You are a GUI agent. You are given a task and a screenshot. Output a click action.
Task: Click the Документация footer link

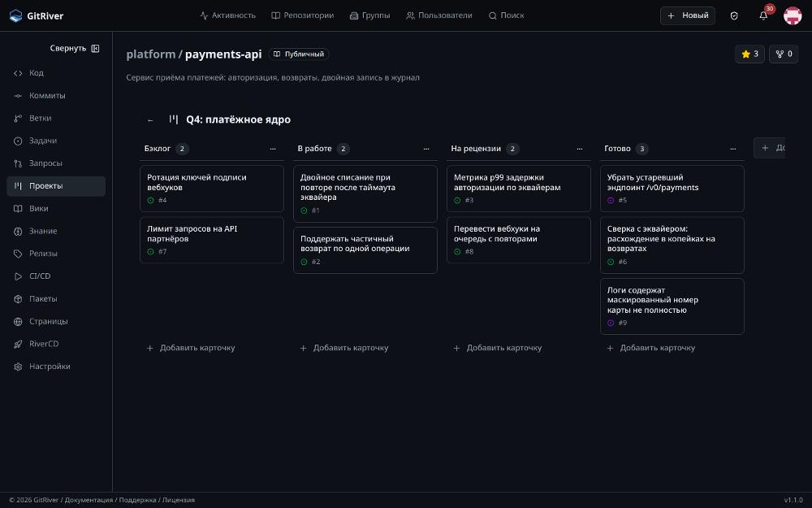click(x=89, y=500)
